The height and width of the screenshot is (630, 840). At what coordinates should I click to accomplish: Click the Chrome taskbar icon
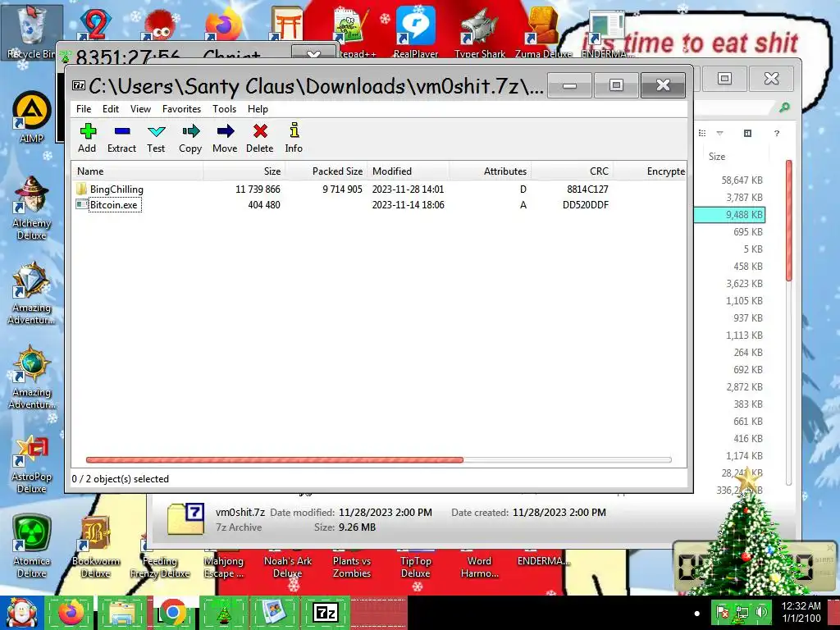pos(172,613)
